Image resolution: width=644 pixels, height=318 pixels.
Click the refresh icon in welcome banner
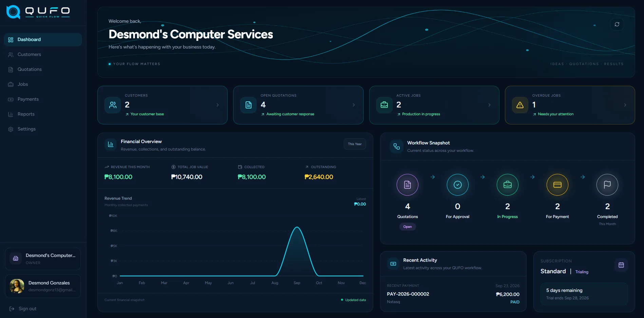point(617,24)
